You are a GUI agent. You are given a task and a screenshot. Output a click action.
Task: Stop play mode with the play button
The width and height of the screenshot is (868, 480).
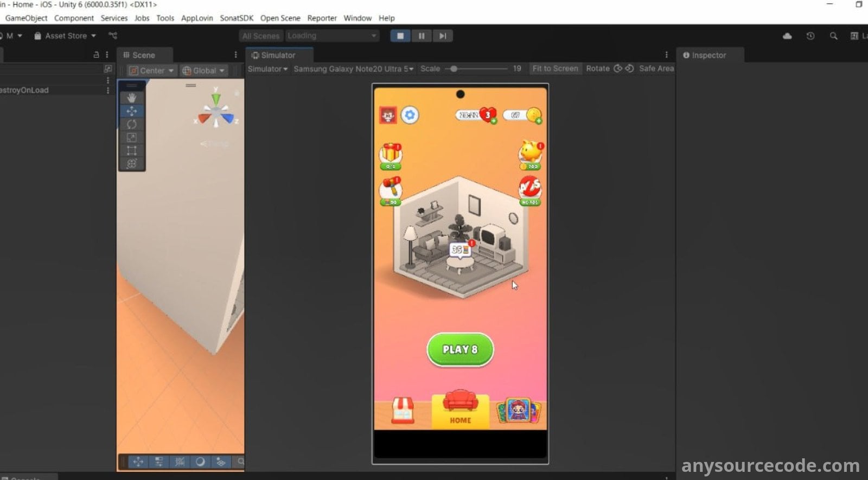400,36
